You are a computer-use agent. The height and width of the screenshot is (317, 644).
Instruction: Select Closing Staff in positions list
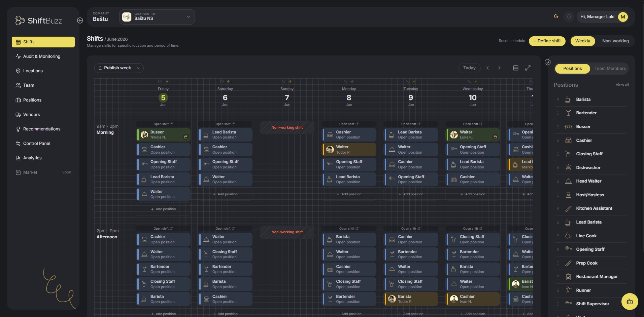click(591, 154)
